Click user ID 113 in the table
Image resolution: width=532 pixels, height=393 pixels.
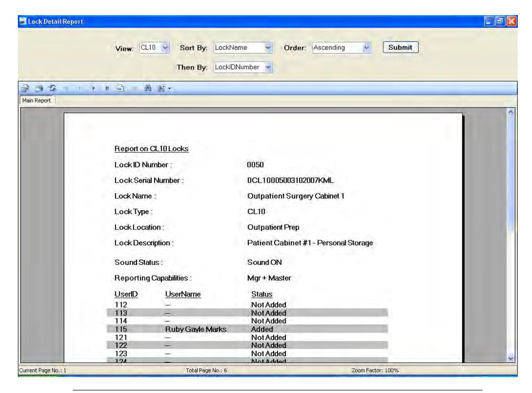tap(121, 313)
